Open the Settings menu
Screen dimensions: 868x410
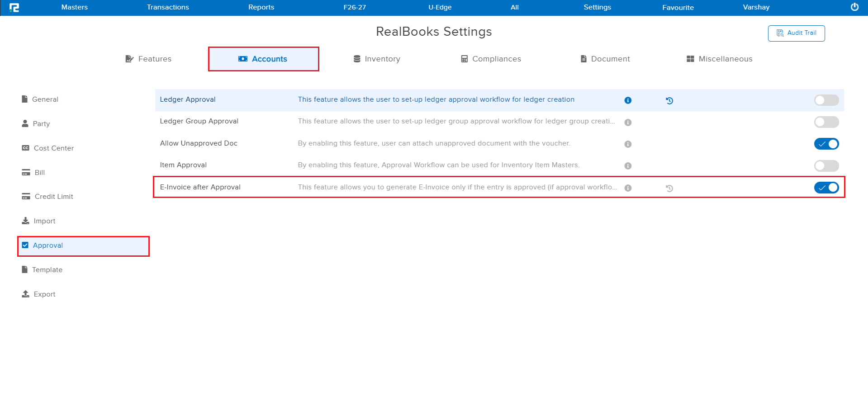(x=597, y=7)
